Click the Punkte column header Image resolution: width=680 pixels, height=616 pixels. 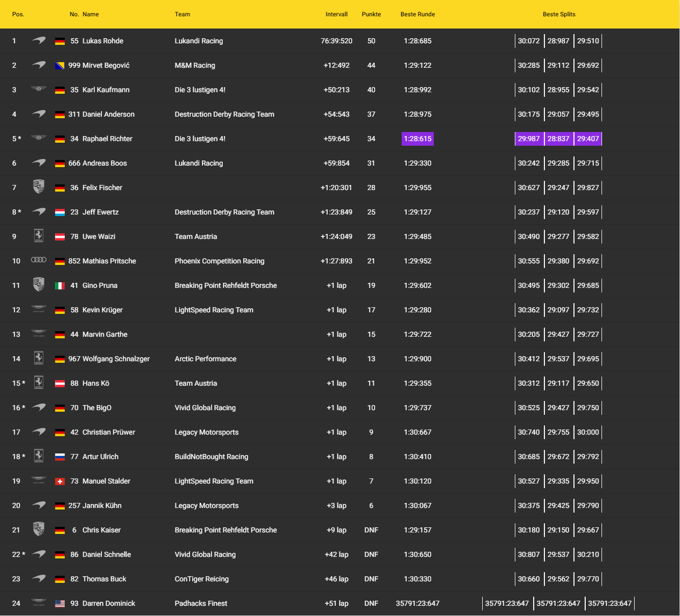371,14
